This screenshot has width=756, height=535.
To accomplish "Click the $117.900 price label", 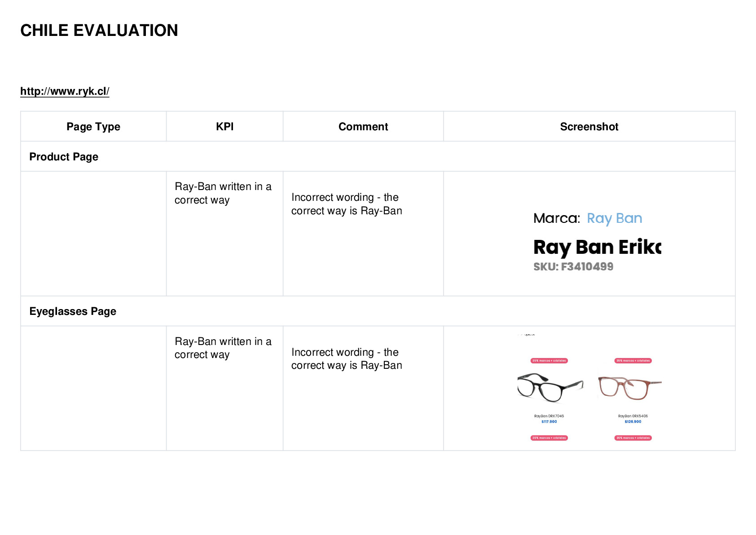I will click(549, 422).
